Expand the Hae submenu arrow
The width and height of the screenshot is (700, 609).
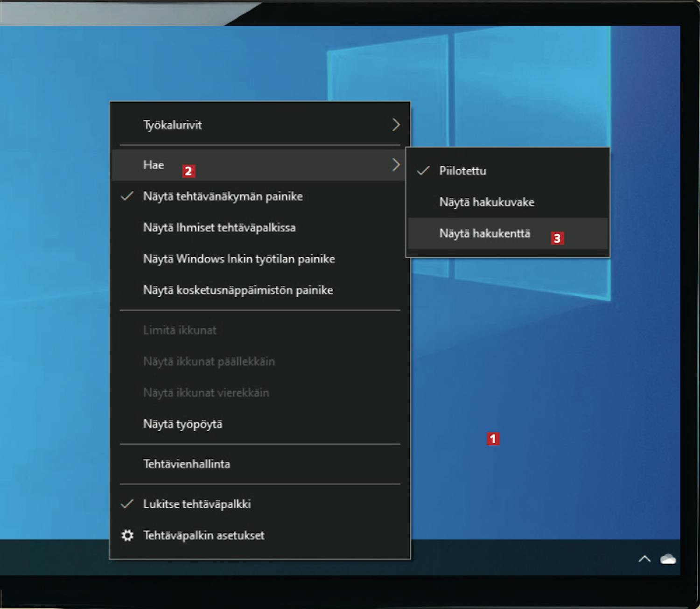click(396, 165)
